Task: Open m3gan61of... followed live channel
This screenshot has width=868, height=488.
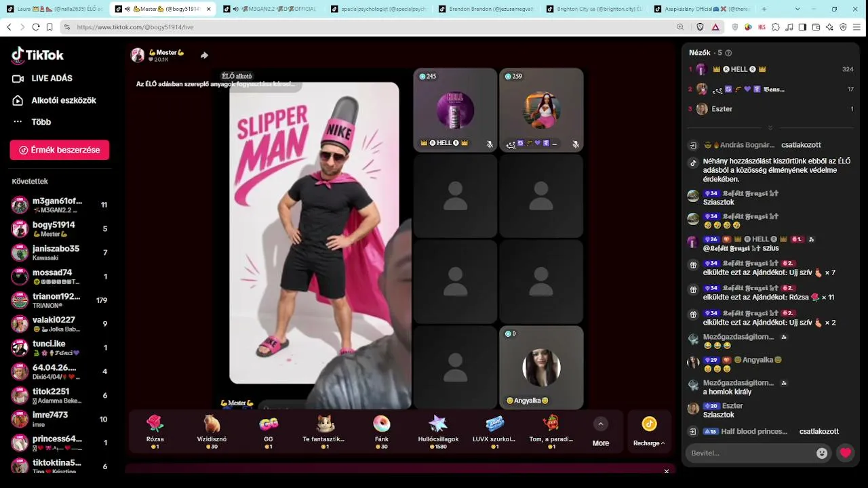Action: pyautogui.click(x=60, y=205)
